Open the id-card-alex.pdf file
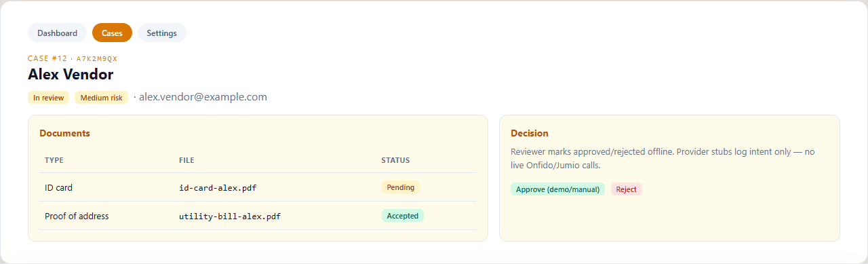The image size is (868, 264). pyautogui.click(x=218, y=187)
